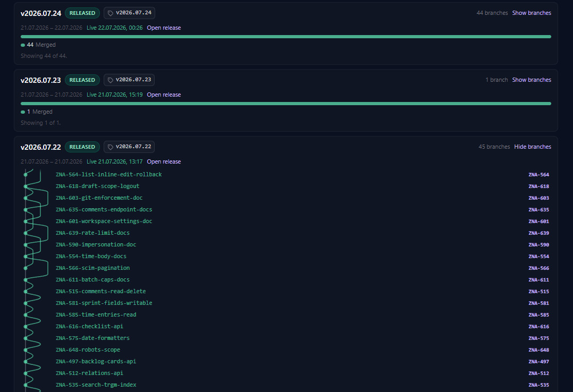This screenshot has height=392, width=573.
Task: Click RELEASED badge of v2026.07.22
Action: (82, 147)
